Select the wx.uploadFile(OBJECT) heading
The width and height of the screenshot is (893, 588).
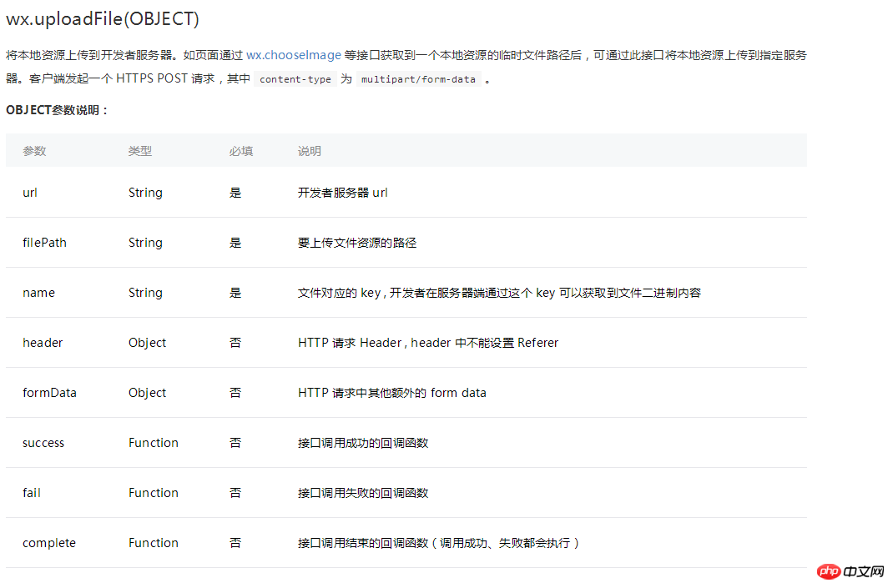tap(103, 19)
